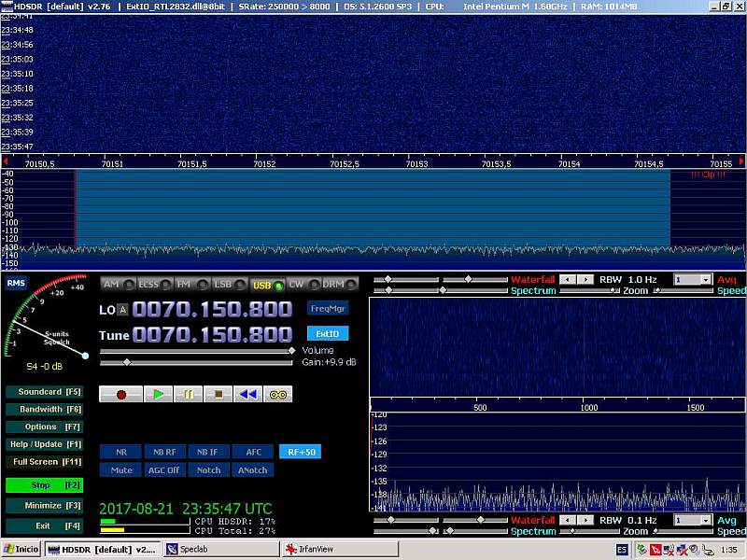Click the green play button
747x560 pixels.
[157, 395]
